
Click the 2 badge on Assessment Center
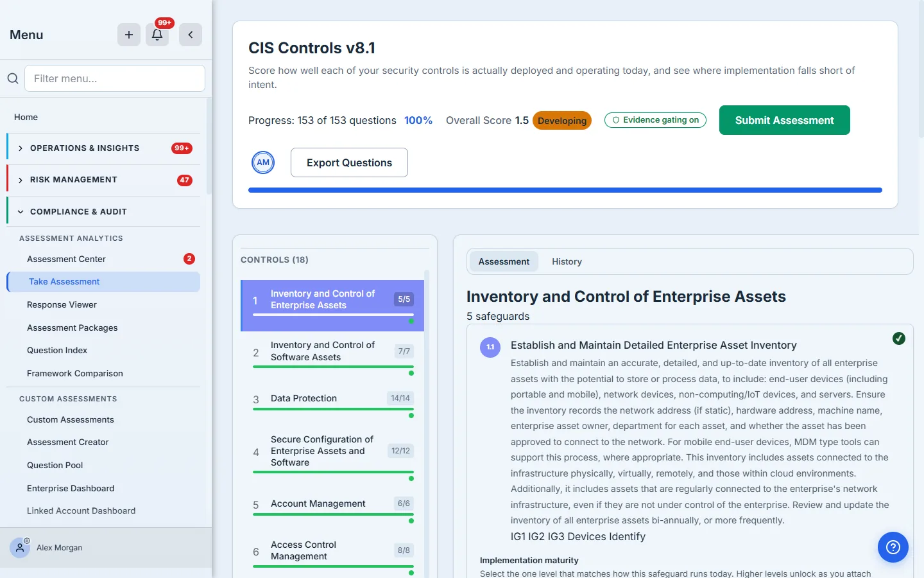(189, 259)
